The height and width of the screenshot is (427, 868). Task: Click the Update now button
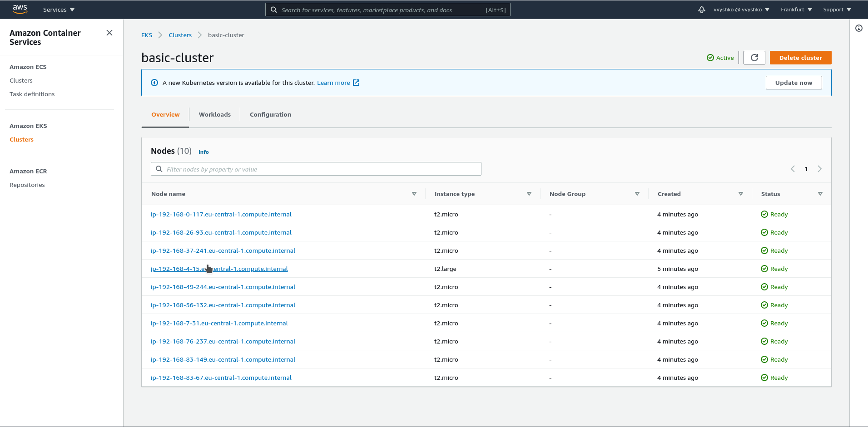pyautogui.click(x=794, y=83)
